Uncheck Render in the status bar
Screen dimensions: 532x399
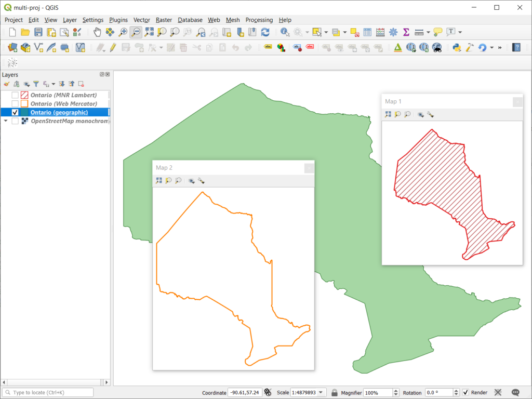(466, 392)
